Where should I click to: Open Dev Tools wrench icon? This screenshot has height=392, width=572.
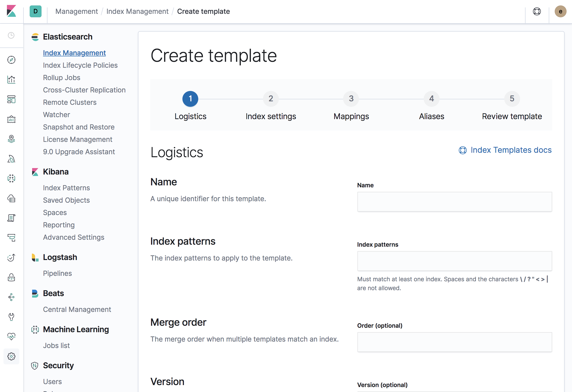(11, 317)
